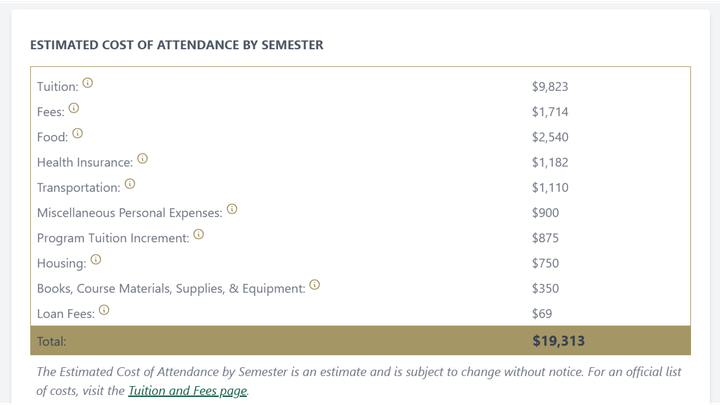This screenshot has height=405, width=720.
Task: Show Health Insurance info icon details
Action: (143, 159)
